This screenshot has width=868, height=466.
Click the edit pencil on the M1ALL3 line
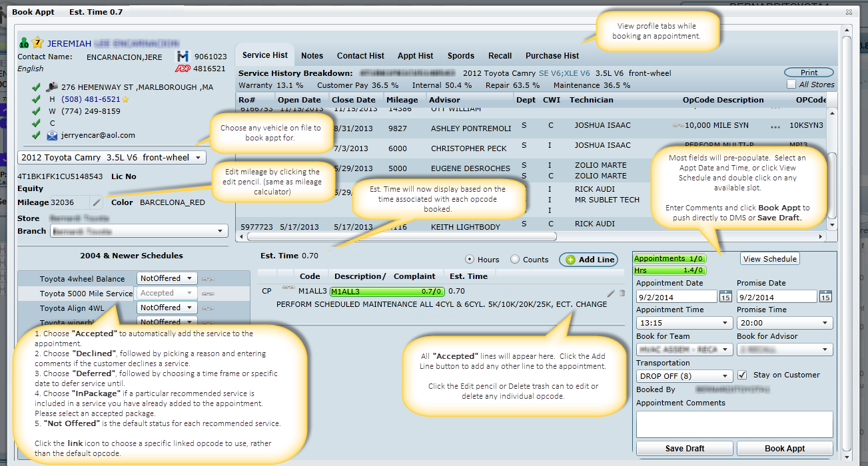click(x=611, y=293)
